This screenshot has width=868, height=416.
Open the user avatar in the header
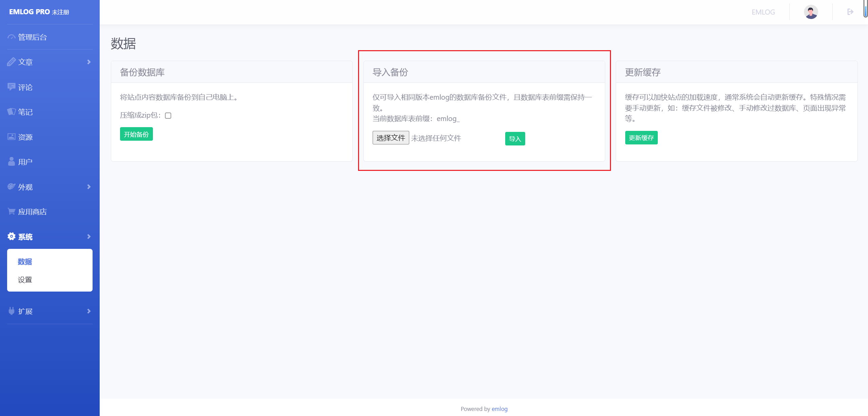pos(811,12)
